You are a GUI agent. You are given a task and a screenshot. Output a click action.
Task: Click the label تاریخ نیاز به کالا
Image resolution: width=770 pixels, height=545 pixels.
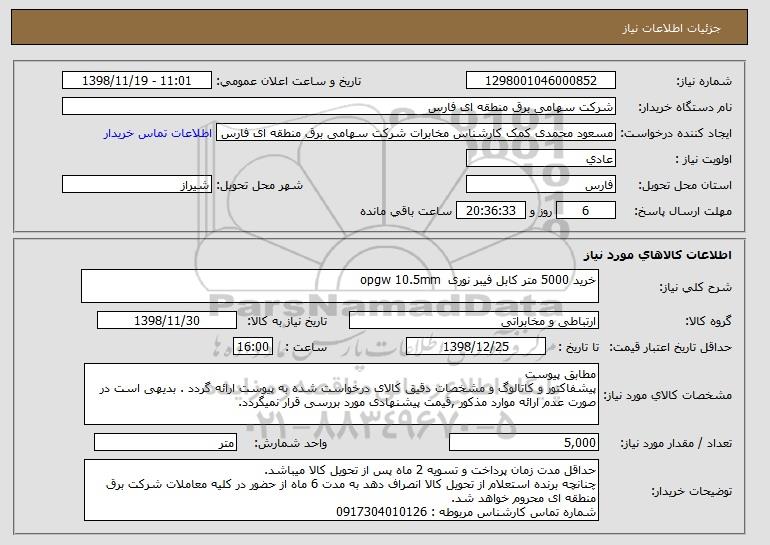(x=287, y=321)
